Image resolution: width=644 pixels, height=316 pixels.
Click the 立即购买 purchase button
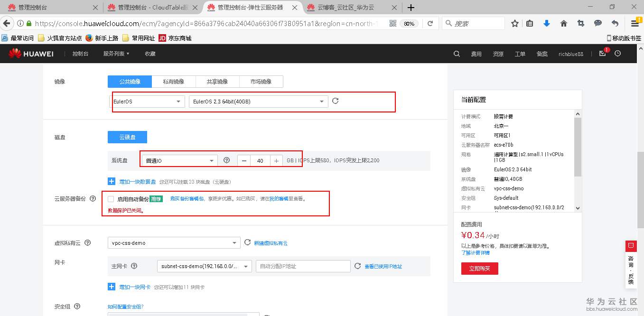point(479,268)
